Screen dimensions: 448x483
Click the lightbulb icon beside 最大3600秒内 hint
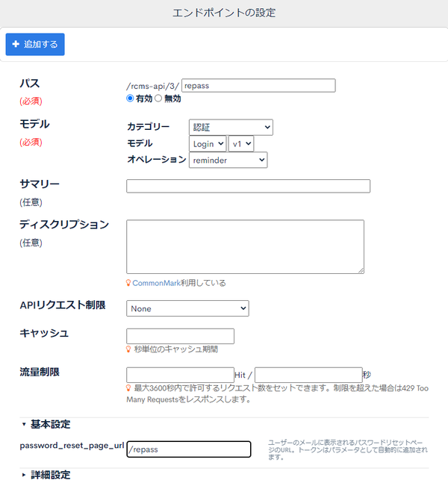point(128,388)
